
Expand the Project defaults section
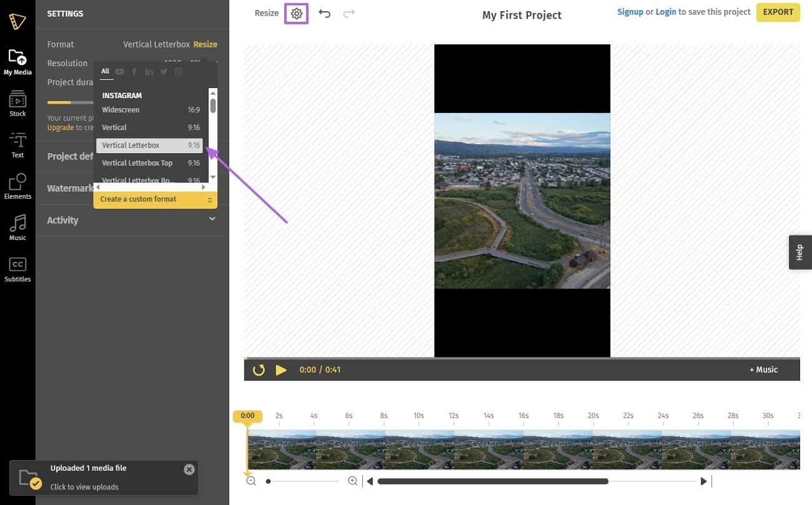tap(70, 156)
